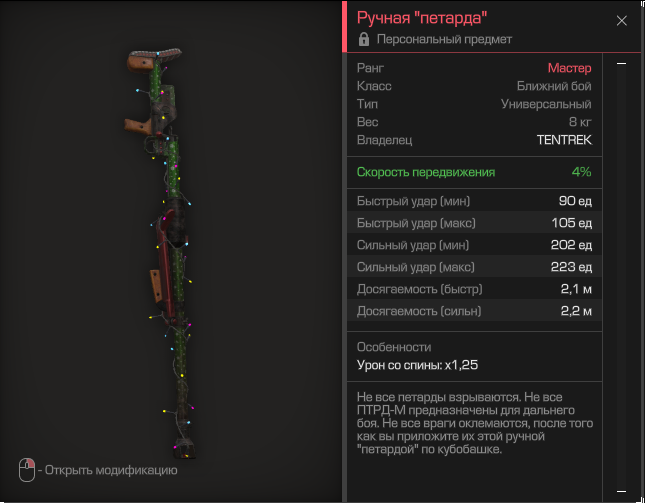Viewport: 645px width, 503px height.
Task: Select the item title Ручная "петарда"
Action: tap(422, 18)
